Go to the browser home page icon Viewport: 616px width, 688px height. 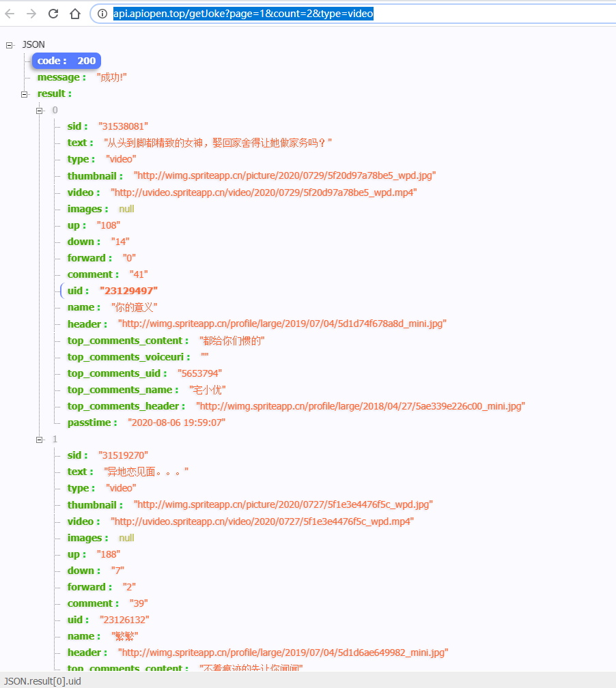point(75,14)
